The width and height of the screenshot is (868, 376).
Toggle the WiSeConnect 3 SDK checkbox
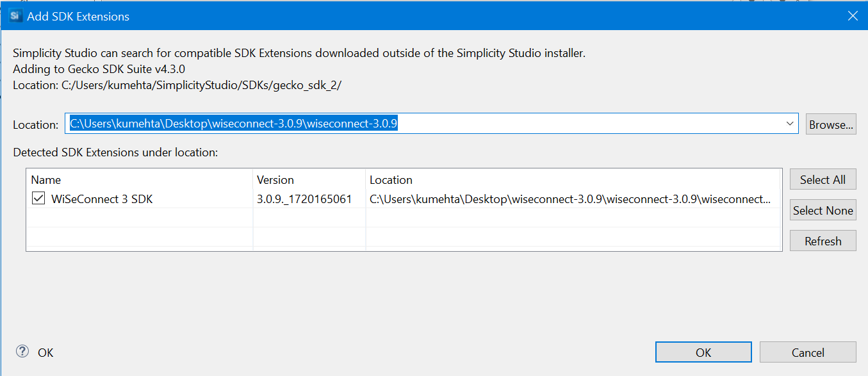(38, 199)
